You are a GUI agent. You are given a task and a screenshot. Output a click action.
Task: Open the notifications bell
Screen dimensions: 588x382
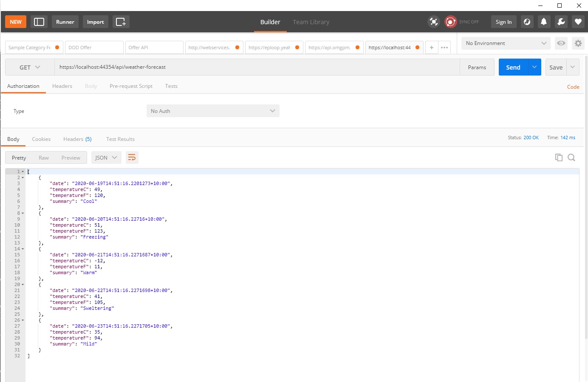(544, 22)
